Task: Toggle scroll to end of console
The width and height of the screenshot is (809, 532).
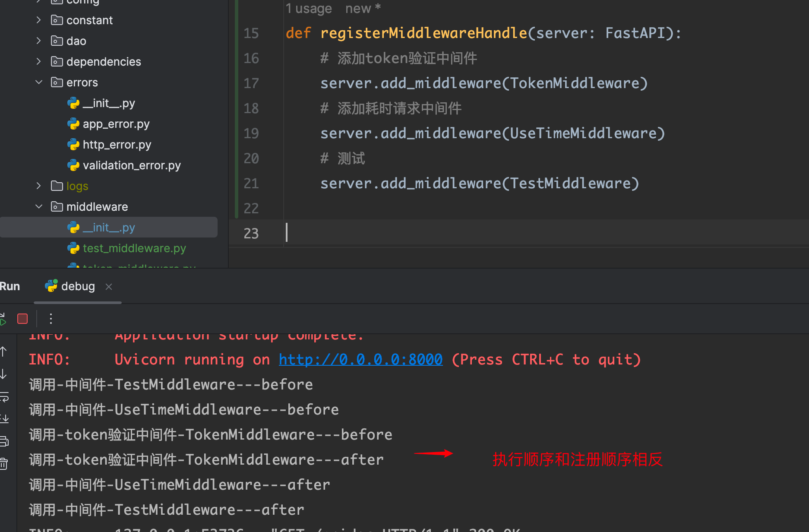Action: click(x=4, y=418)
